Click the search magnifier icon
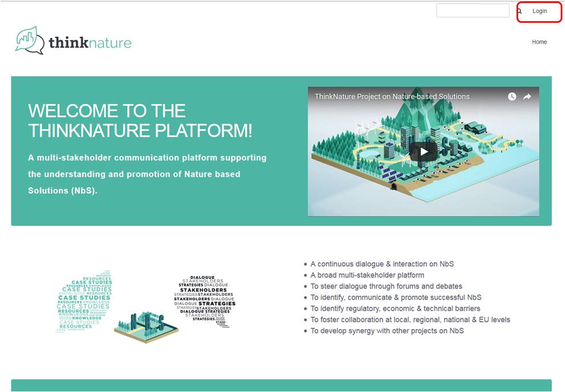 [519, 11]
